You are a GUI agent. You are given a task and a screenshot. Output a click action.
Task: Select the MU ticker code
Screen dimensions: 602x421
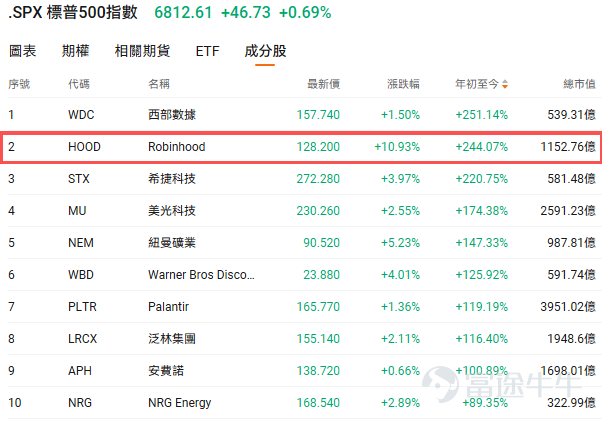(x=77, y=211)
